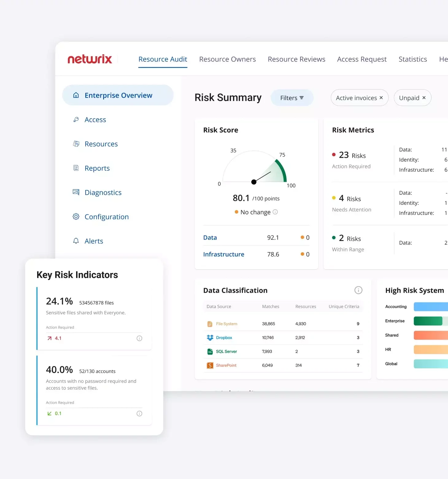
Task: Open Alerts from the sidebar
Action: click(94, 241)
